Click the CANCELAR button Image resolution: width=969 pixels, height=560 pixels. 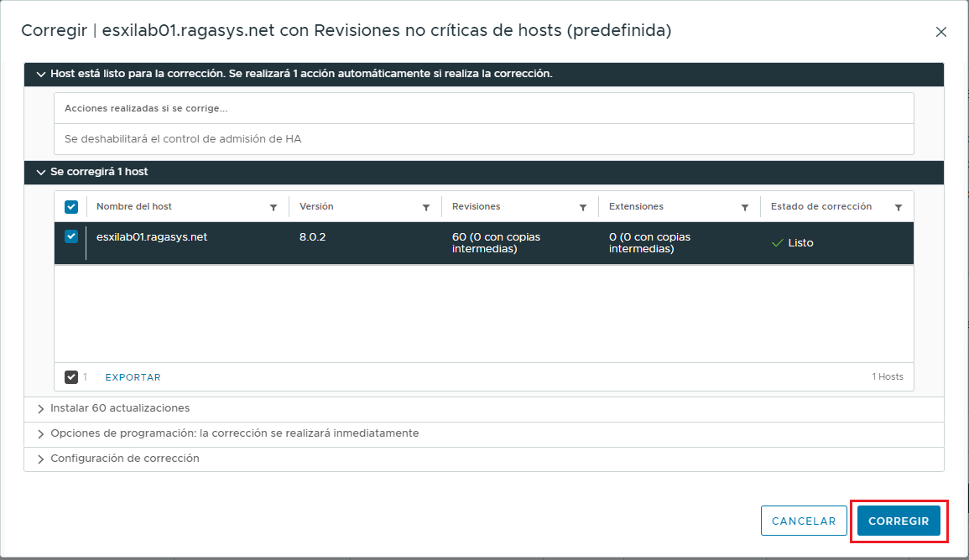pos(803,521)
